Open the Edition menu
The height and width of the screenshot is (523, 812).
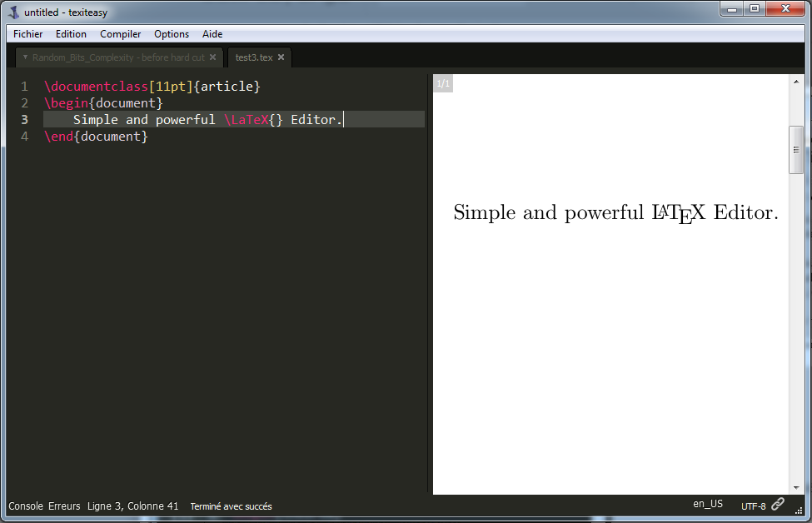click(x=71, y=34)
